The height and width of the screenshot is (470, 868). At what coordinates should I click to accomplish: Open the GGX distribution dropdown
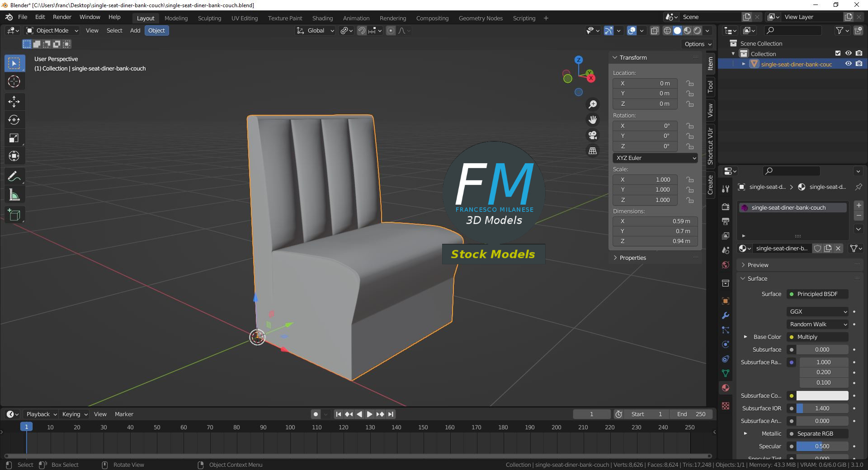pos(818,312)
